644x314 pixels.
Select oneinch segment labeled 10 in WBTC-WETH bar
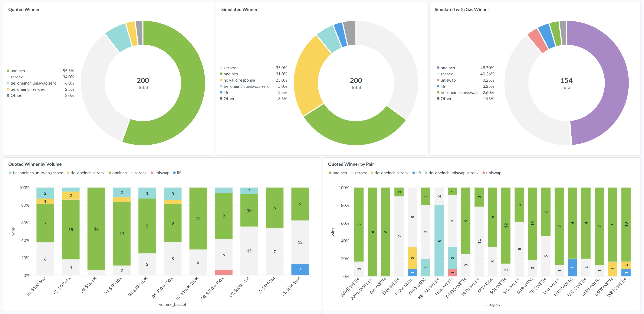coord(626,225)
